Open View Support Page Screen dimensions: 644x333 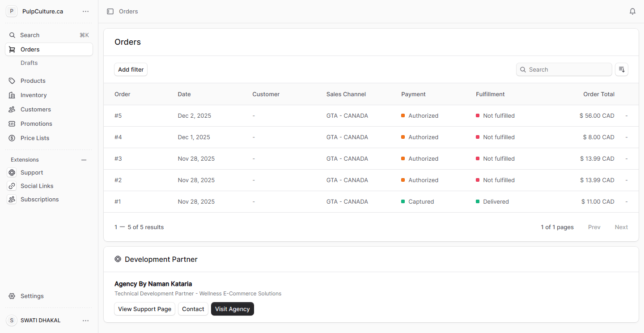(144, 309)
